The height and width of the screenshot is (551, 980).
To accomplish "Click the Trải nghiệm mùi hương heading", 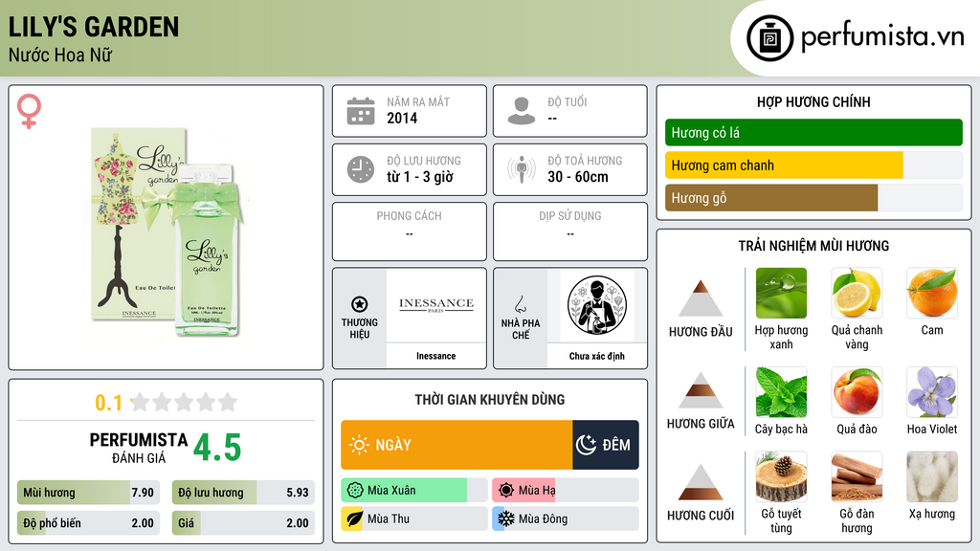I will point(813,246).
